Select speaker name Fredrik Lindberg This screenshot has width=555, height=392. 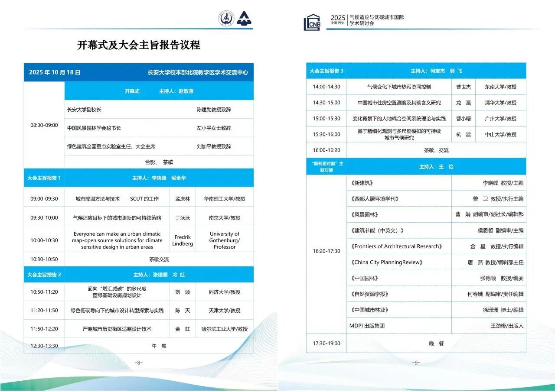coord(183,240)
